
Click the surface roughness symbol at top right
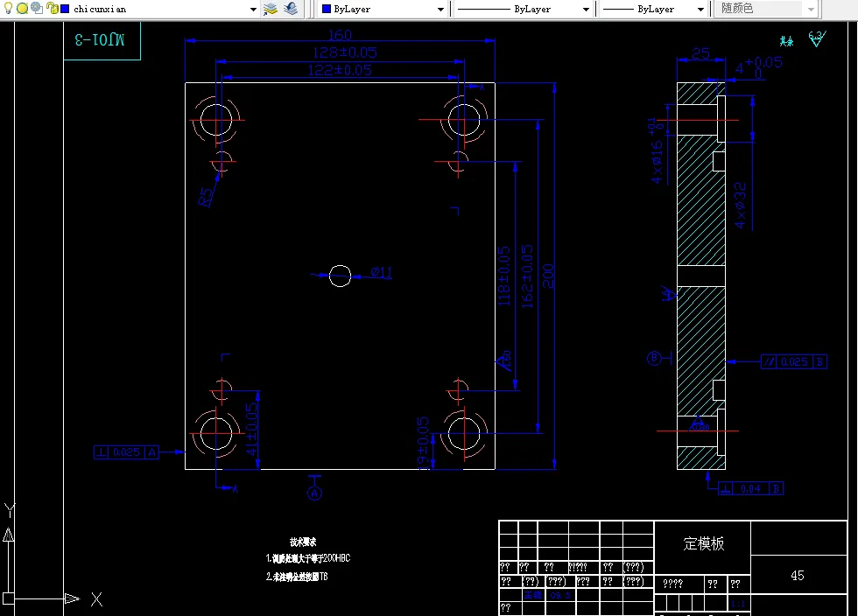pyautogui.click(x=817, y=38)
